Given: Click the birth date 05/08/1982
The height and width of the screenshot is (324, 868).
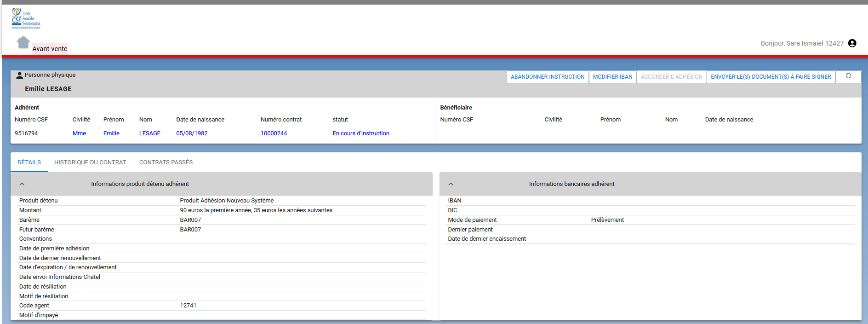Looking at the screenshot, I should pyautogui.click(x=192, y=133).
